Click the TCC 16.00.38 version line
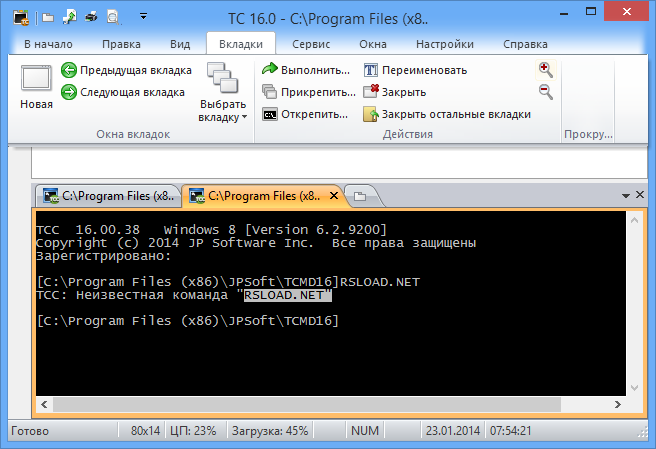 coord(211,230)
